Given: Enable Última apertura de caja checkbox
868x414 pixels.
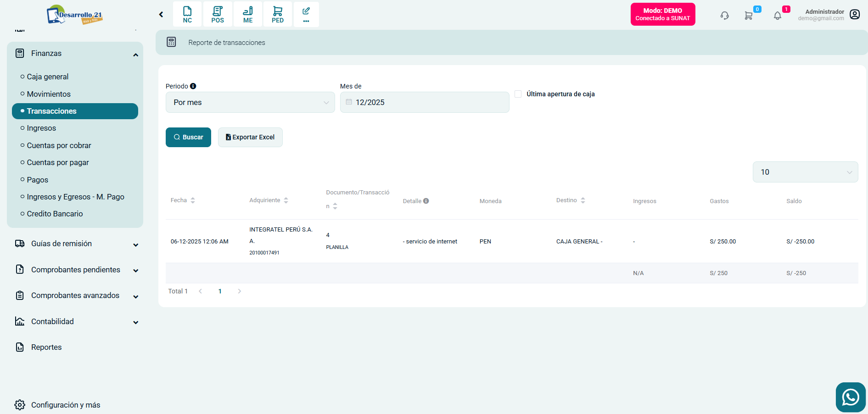Looking at the screenshot, I should (518, 94).
